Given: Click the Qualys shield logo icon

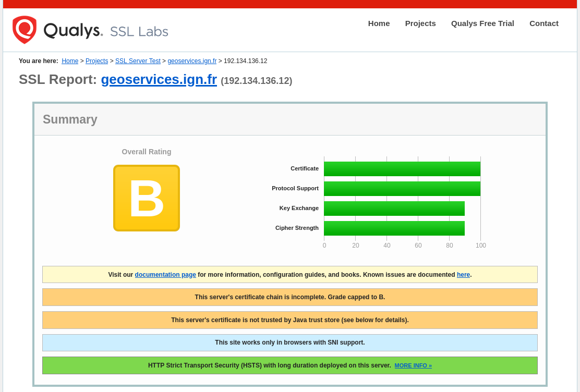Looking at the screenshot, I should tap(25, 30).
